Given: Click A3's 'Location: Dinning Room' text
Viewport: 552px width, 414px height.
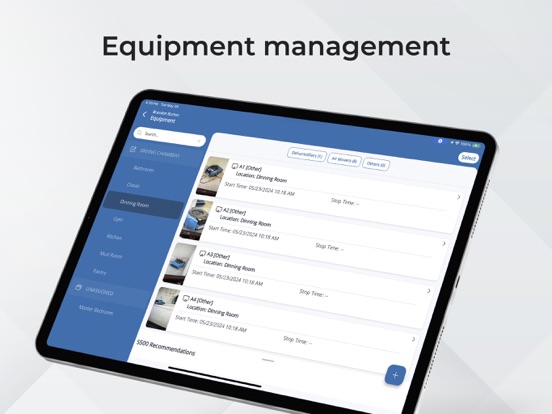Looking at the screenshot, I should (229, 265).
